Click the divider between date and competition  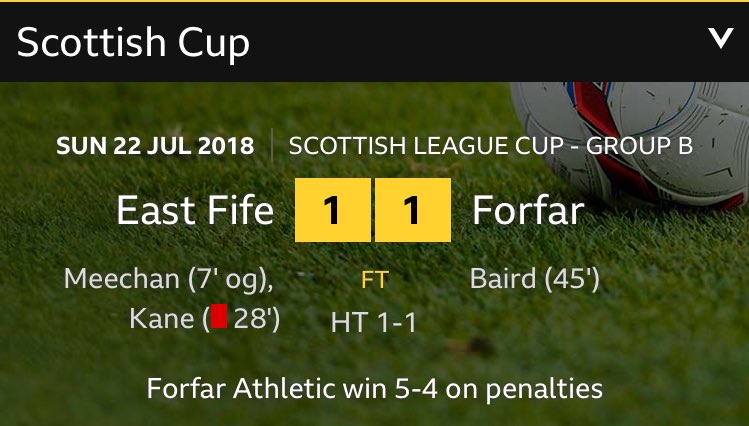pos(272,145)
